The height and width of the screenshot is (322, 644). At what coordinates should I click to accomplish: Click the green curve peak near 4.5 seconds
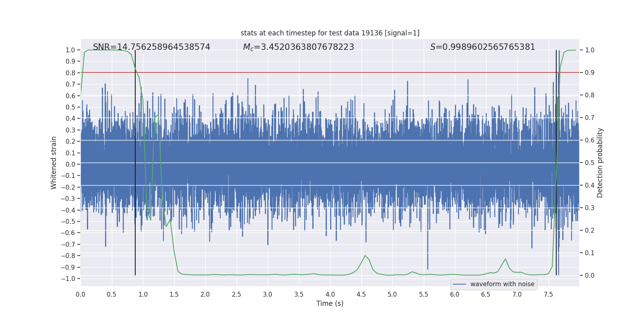click(365, 256)
